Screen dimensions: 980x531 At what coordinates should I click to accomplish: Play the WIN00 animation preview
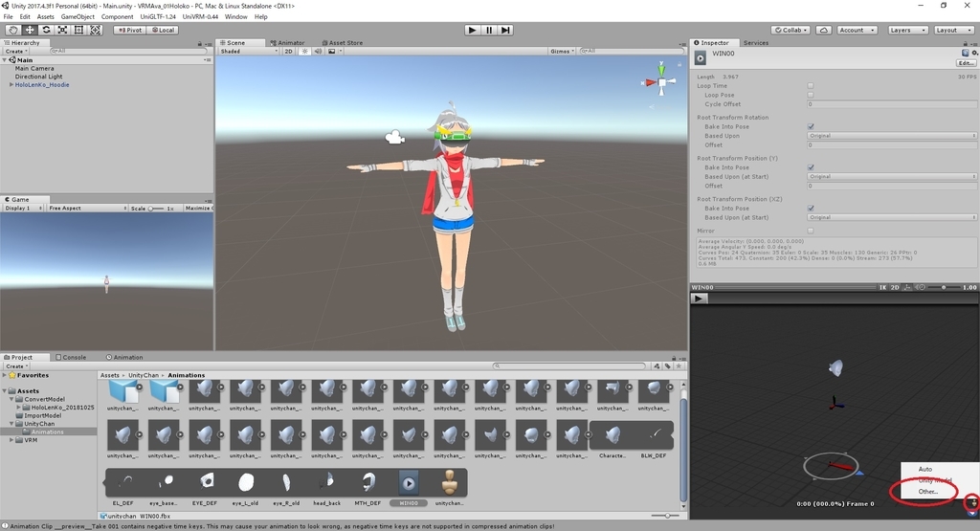tap(699, 299)
